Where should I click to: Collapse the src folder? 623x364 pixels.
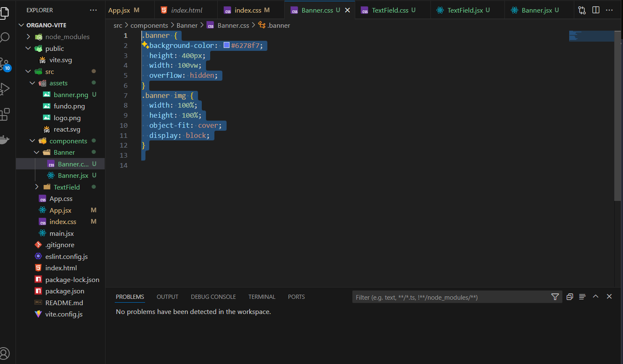[x=29, y=71]
